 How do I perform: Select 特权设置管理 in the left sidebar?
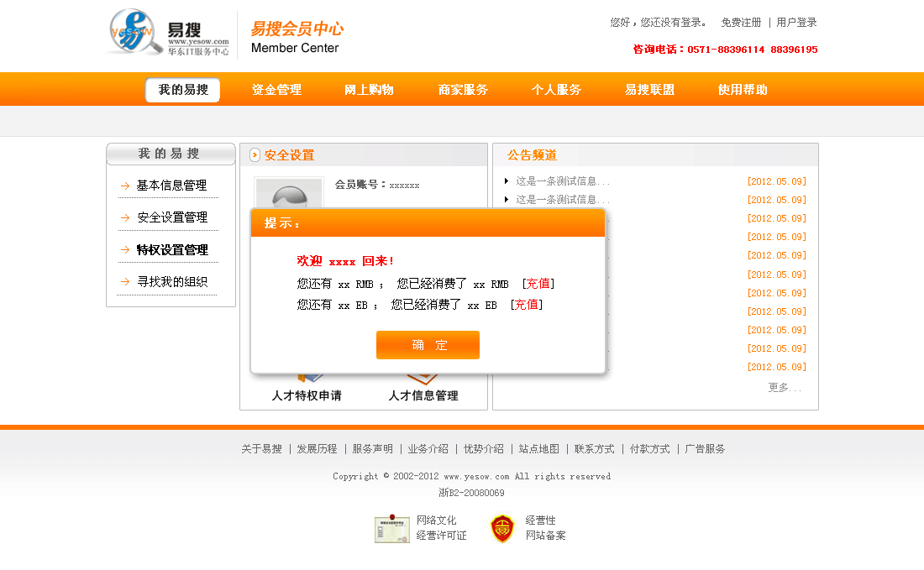click(172, 250)
